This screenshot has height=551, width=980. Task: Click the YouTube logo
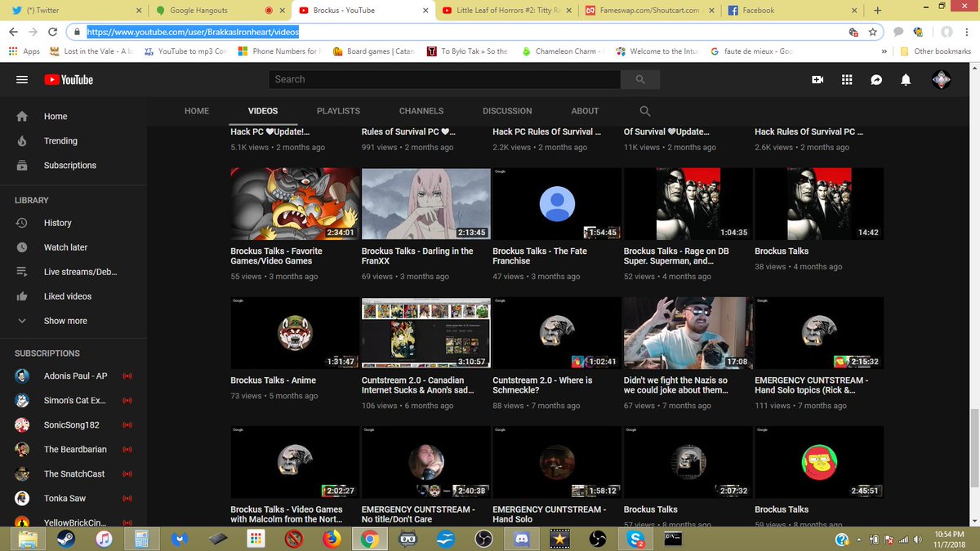tap(69, 80)
